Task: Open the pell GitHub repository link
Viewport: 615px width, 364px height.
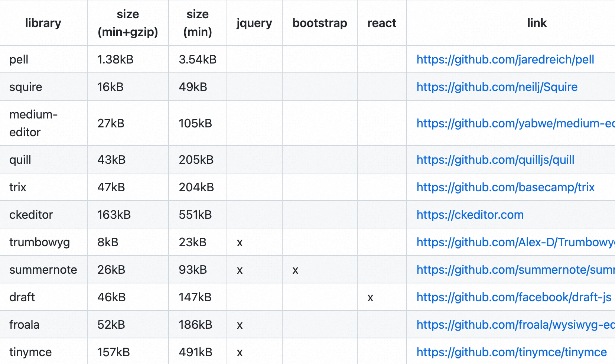Action: click(x=505, y=59)
